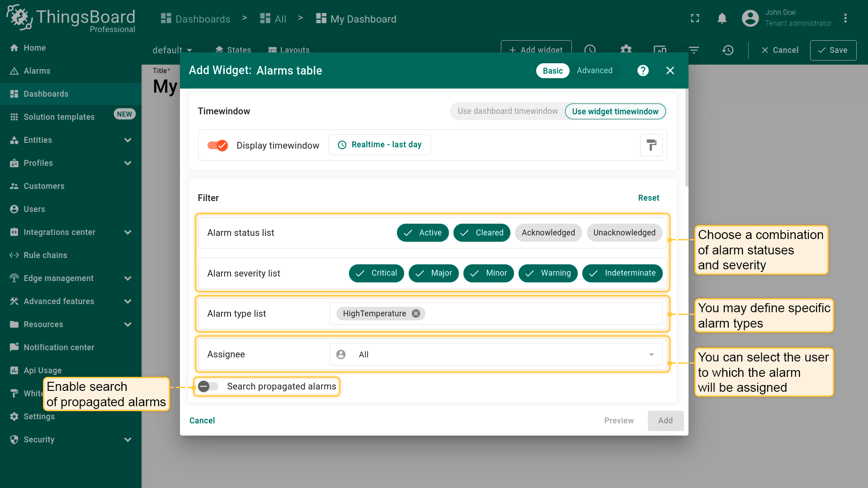Click inside the Alarm type list field
Image resolution: width=868 pixels, height=488 pixels.
[542, 314]
